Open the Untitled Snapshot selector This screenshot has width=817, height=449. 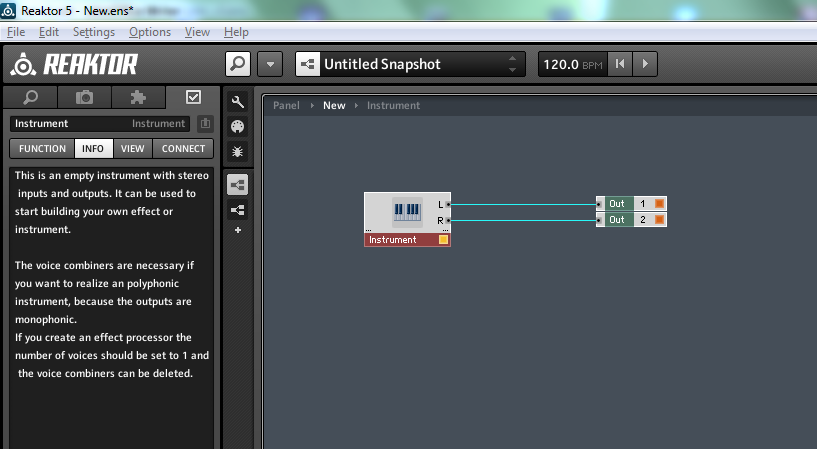[x=410, y=64]
